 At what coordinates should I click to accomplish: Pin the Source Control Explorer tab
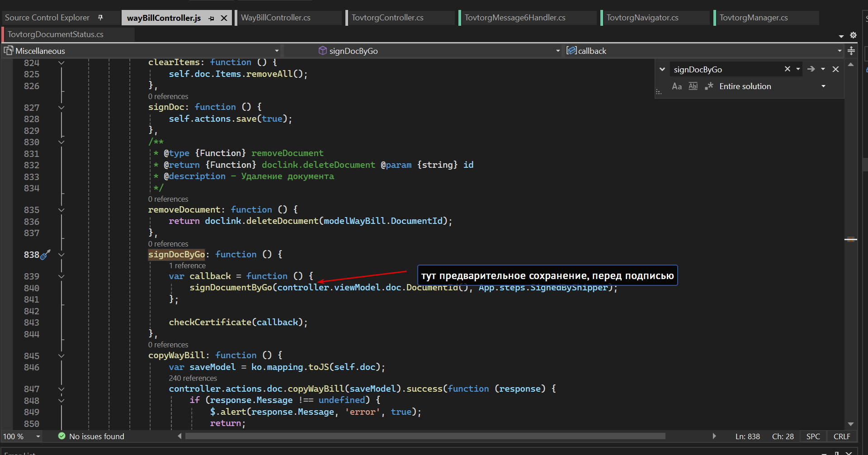[100, 18]
